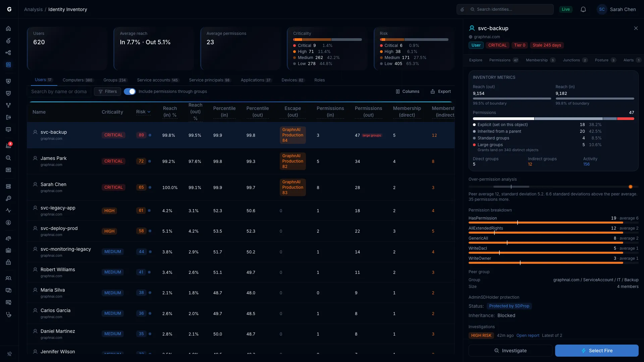
Task: Select the Robert Williams row
Action: (x=240, y=273)
